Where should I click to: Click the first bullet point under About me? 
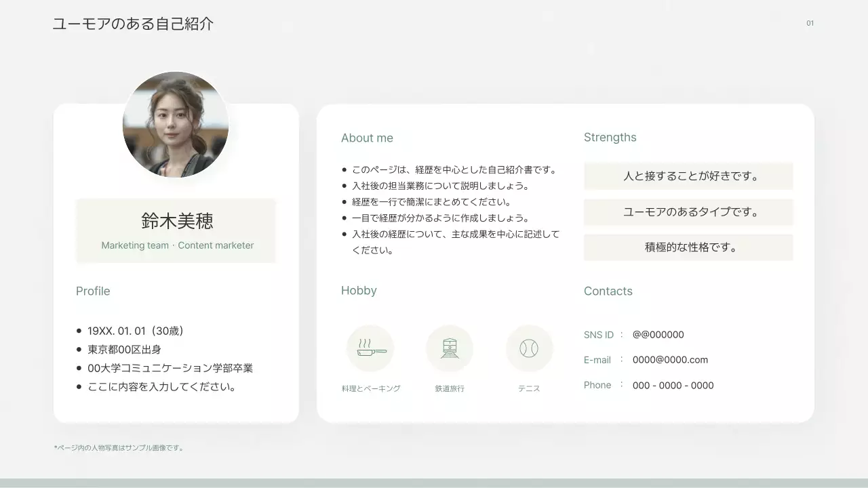[x=345, y=169]
